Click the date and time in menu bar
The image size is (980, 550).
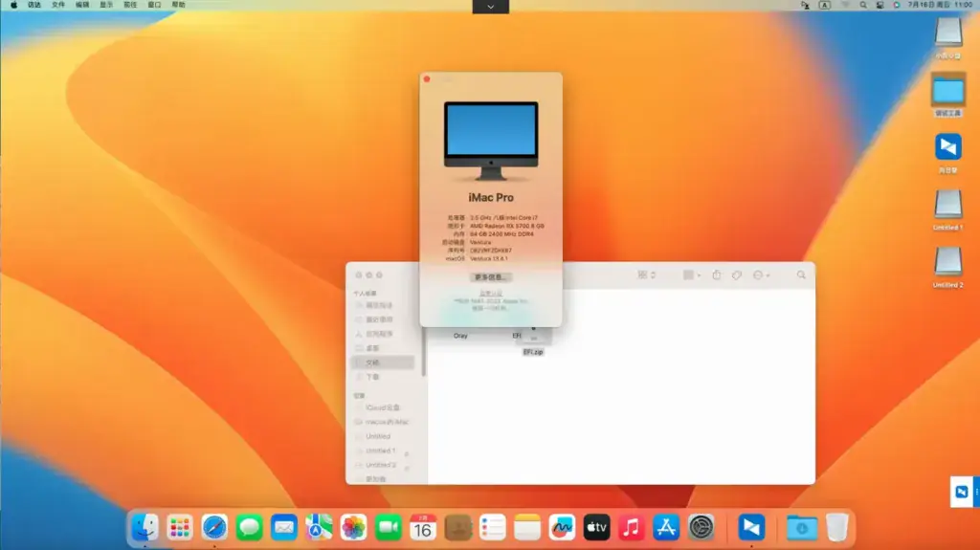click(940, 5)
